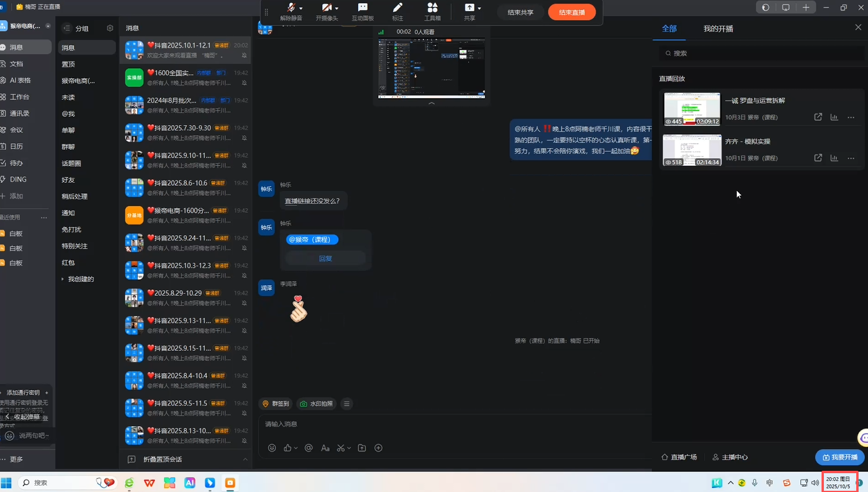Viewport: 868px width, 492px height.
Task: Click the upload file folder icon
Action: click(362, 448)
